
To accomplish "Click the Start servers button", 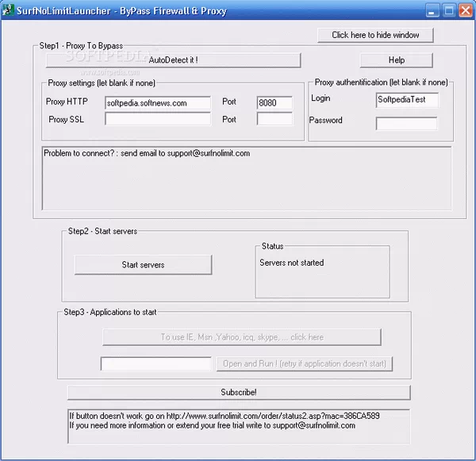I will [144, 265].
